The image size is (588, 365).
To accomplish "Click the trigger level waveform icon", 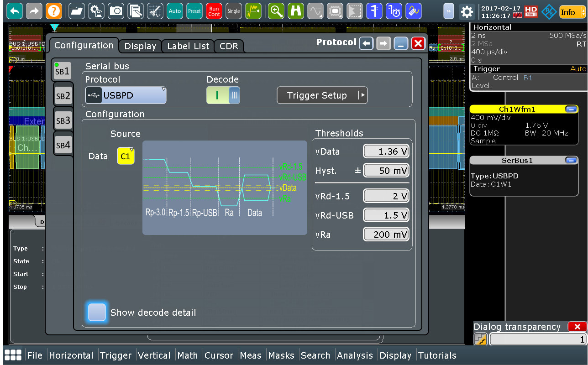I will tap(253, 11).
